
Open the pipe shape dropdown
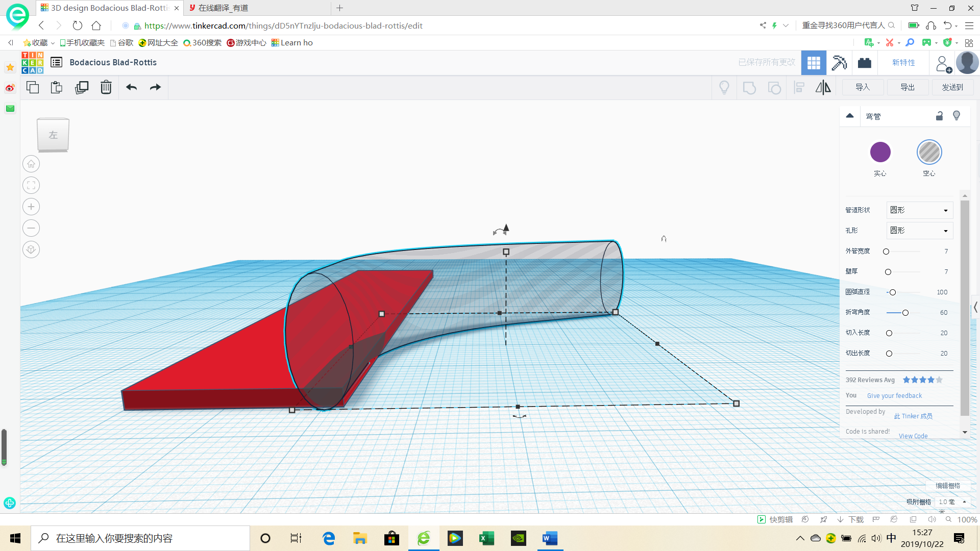(x=919, y=210)
